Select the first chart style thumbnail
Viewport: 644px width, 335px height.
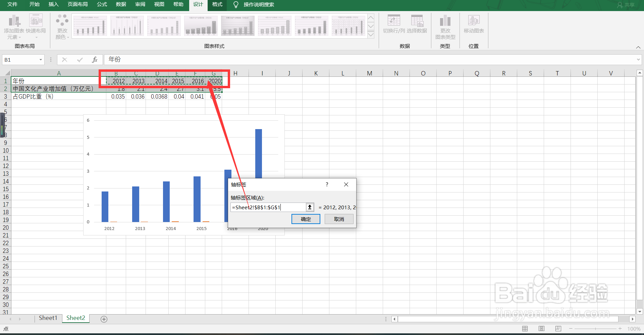(x=90, y=26)
